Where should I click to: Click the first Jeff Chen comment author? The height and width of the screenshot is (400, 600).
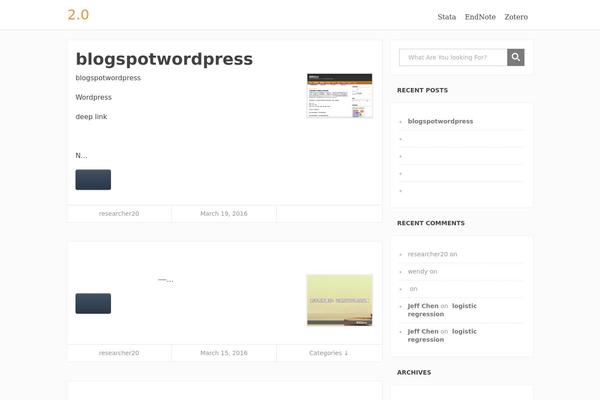(x=423, y=306)
